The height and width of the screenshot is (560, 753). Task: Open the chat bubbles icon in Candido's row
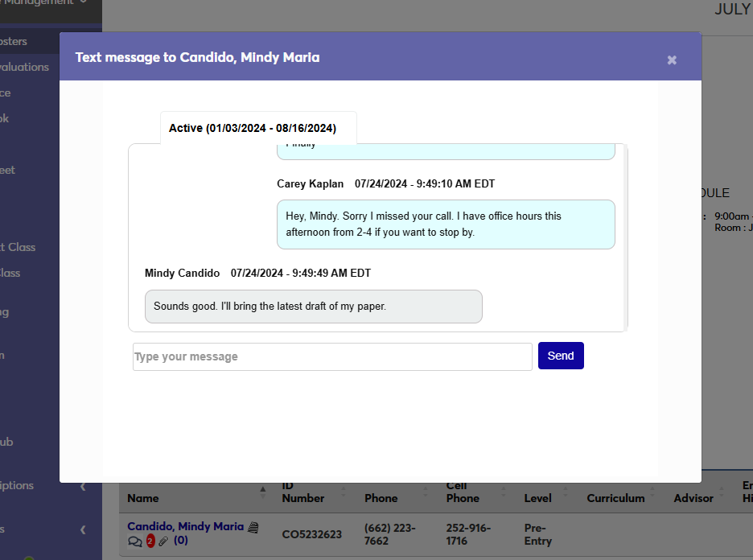tap(135, 541)
